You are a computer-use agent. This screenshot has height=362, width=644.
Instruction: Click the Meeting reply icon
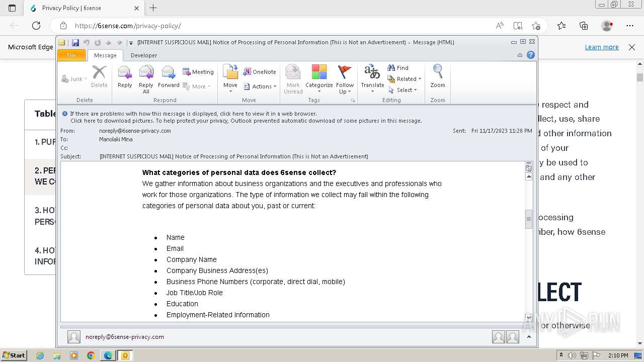coord(198,72)
